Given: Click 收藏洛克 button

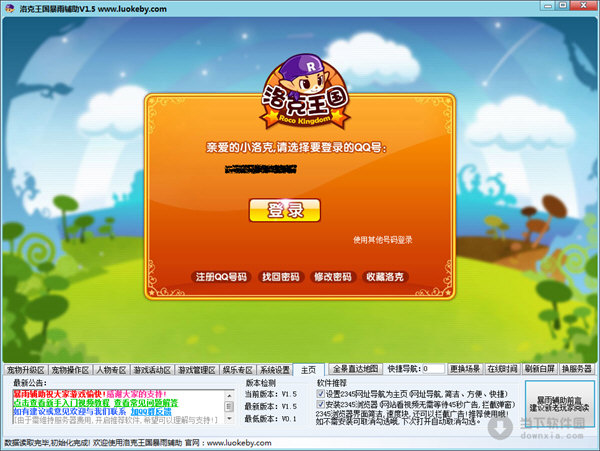Looking at the screenshot, I should (x=385, y=277).
